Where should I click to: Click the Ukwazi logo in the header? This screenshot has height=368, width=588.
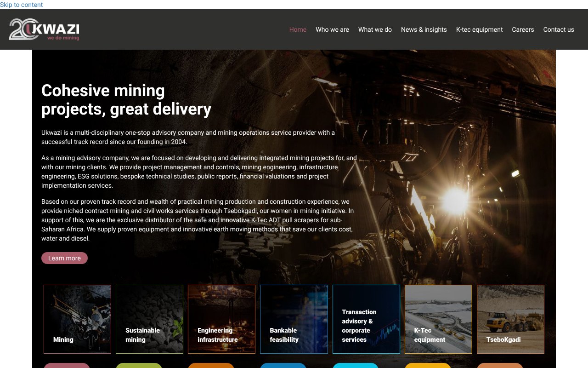click(x=44, y=29)
